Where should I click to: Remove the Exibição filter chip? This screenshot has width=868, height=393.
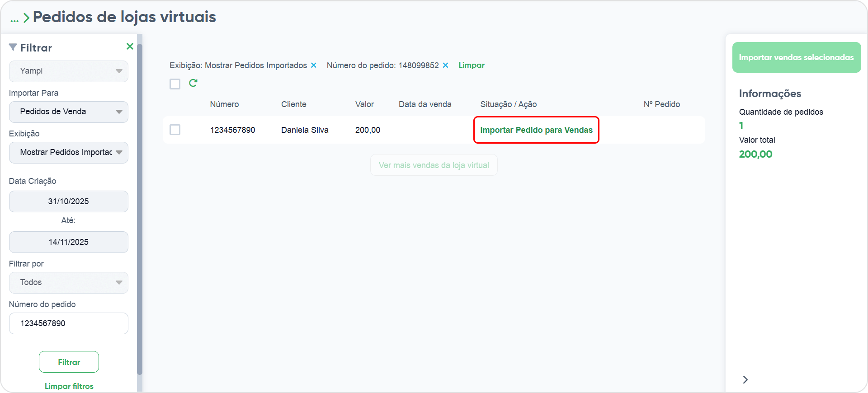pos(314,65)
